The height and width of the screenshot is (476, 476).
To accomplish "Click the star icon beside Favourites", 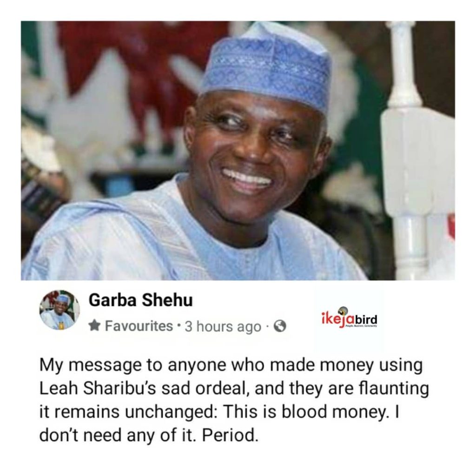I will (x=95, y=326).
